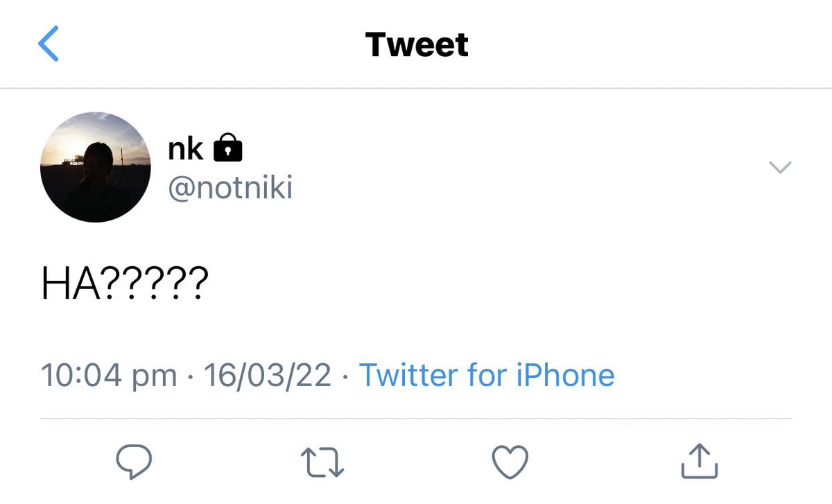This screenshot has height=504, width=832.
Task: Open the dropdown arrow right of nk
Action: tap(780, 167)
